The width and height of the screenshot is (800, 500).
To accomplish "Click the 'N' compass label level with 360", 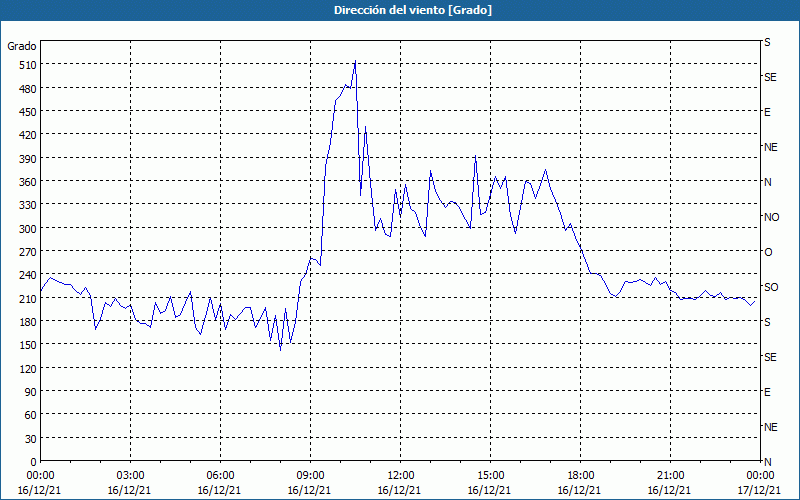I will point(767,182).
